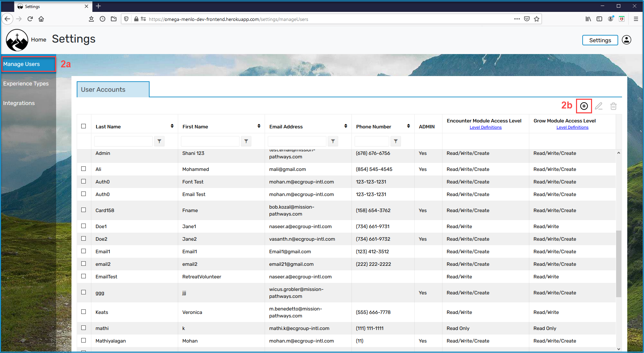
Task: Tick the Mathiyalagan row checkbox
Action: point(84,340)
